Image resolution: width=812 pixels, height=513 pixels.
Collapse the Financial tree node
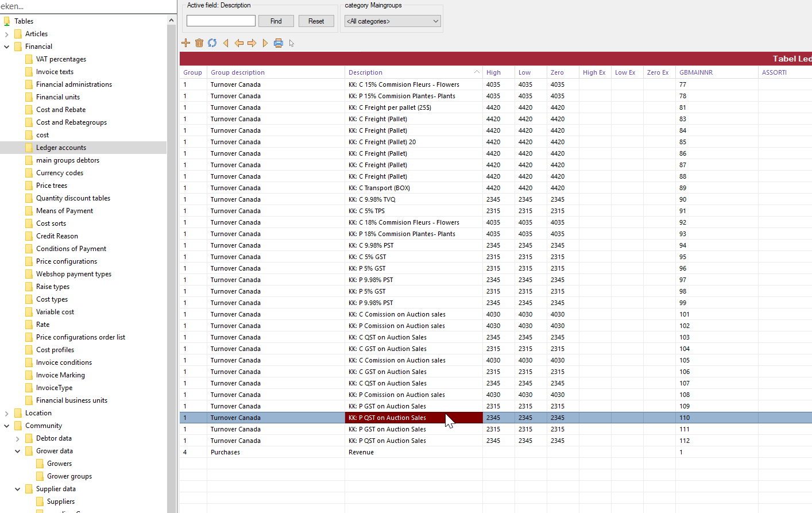click(7, 47)
